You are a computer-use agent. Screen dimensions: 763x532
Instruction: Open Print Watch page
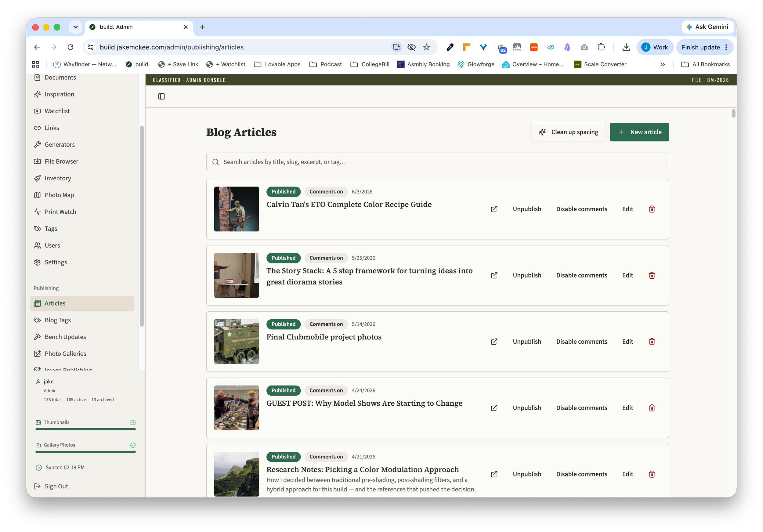tap(82, 212)
